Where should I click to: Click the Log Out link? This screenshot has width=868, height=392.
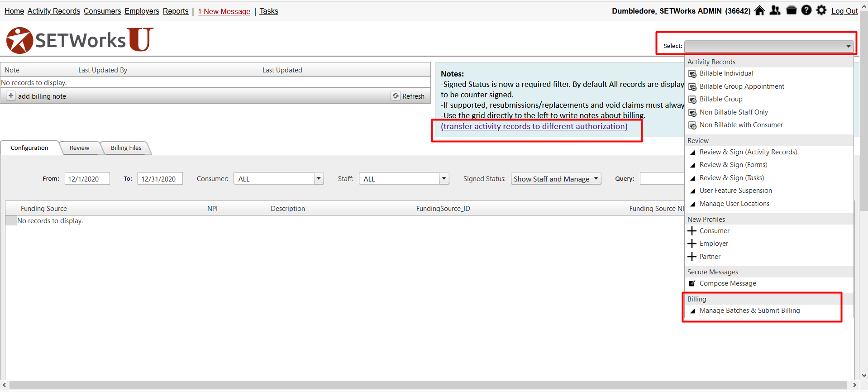pos(844,11)
